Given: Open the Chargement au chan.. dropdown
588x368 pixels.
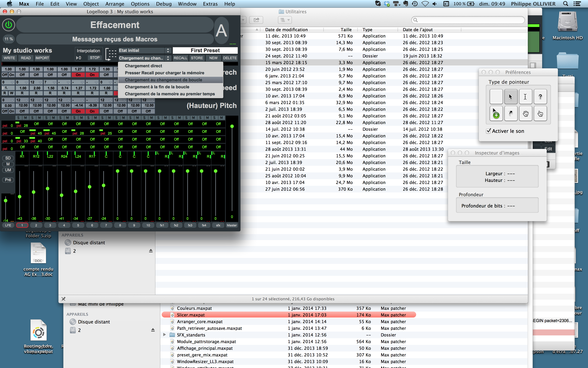Looking at the screenshot, I should 144,58.
